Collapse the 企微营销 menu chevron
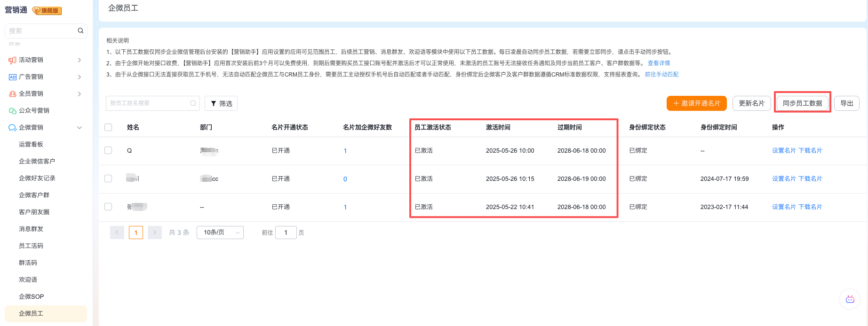 tap(80, 128)
